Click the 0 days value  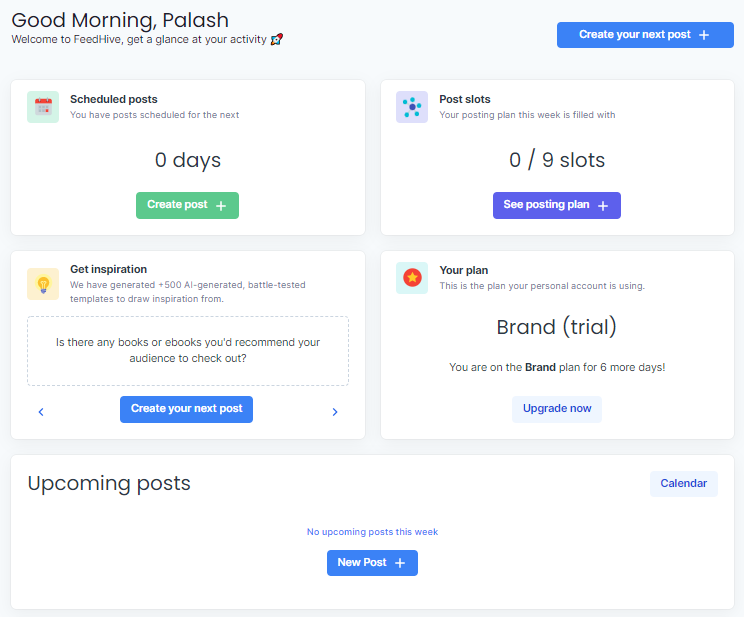[188, 160]
